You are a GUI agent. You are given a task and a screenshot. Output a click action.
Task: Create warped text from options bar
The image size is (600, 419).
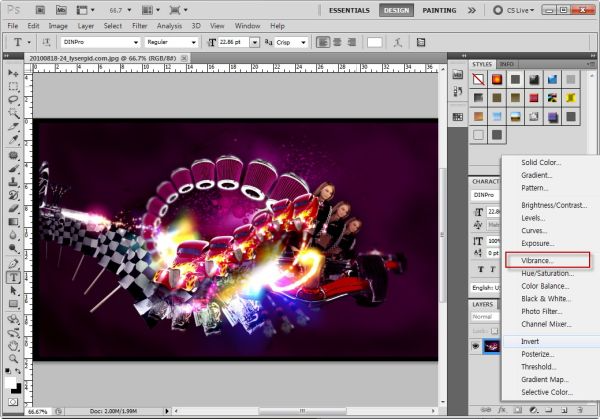pyautogui.click(x=398, y=42)
